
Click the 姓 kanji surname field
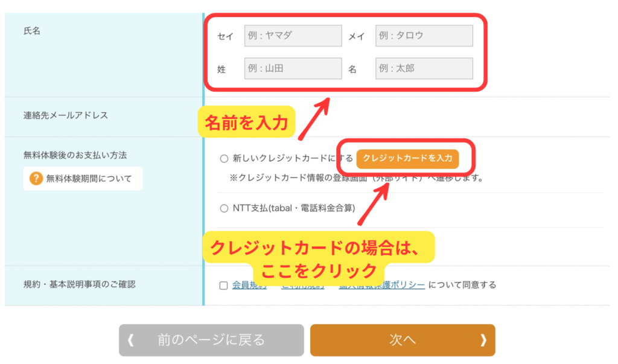tap(293, 69)
